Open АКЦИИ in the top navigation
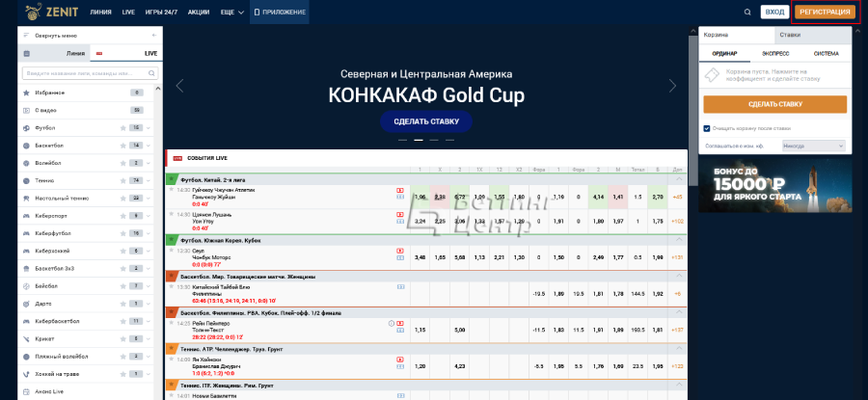 pyautogui.click(x=198, y=12)
